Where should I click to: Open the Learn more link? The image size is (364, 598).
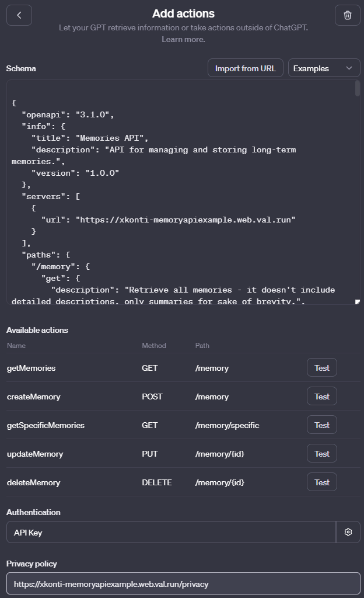pos(183,39)
